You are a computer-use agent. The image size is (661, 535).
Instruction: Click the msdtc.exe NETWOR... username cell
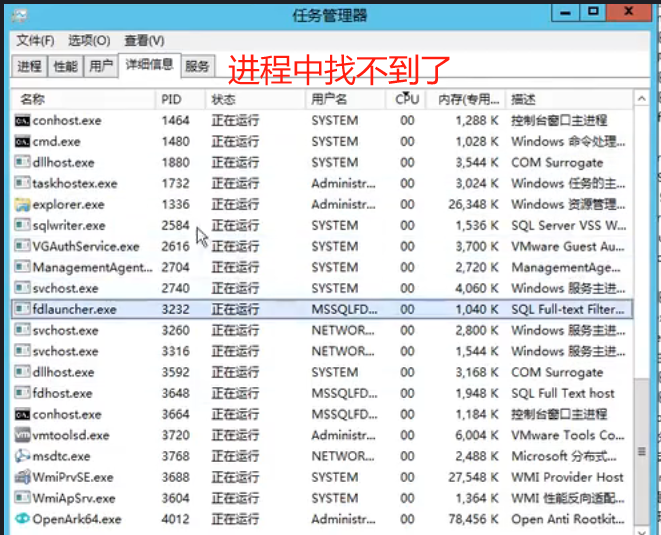point(343,456)
